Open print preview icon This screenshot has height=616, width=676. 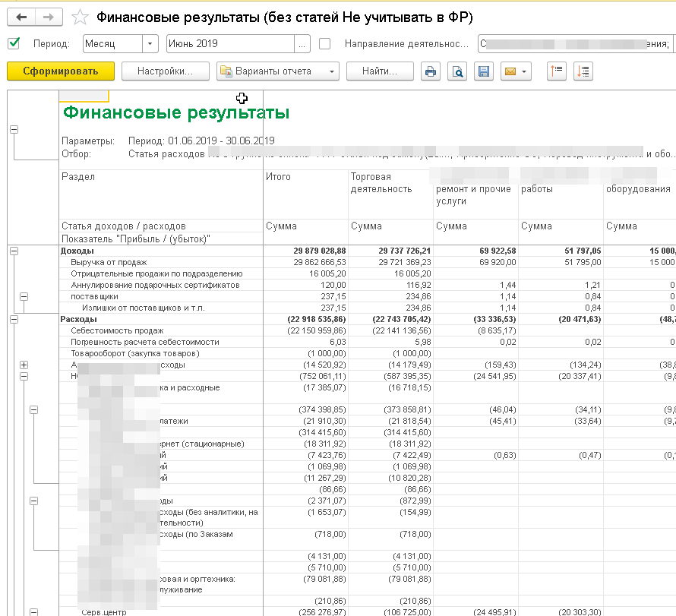[457, 71]
